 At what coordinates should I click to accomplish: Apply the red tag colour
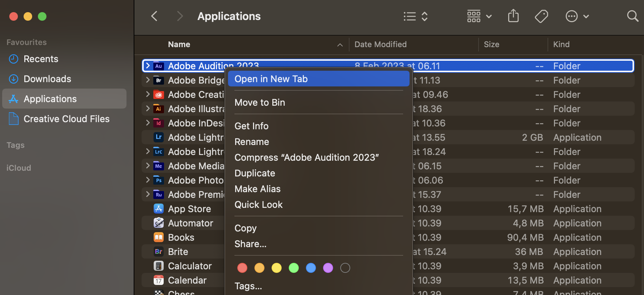[x=242, y=268]
